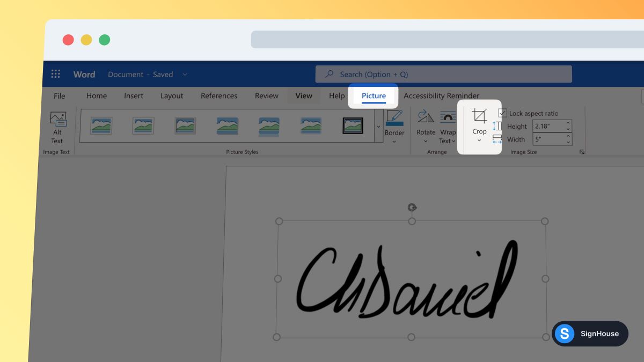The height and width of the screenshot is (362, 644).
Task: Open the Crop dropdown arrow
Action: tap(479, 140)
